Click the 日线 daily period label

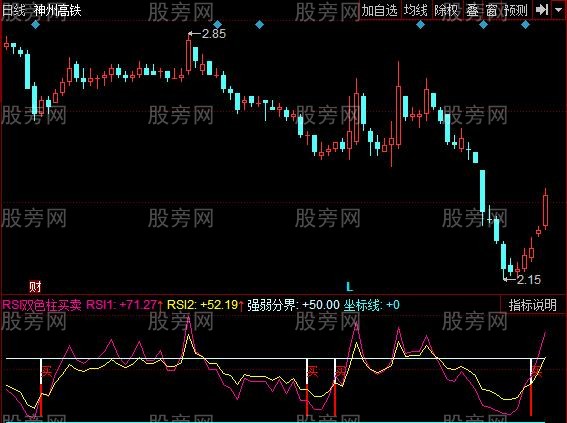tap(14, 10)
